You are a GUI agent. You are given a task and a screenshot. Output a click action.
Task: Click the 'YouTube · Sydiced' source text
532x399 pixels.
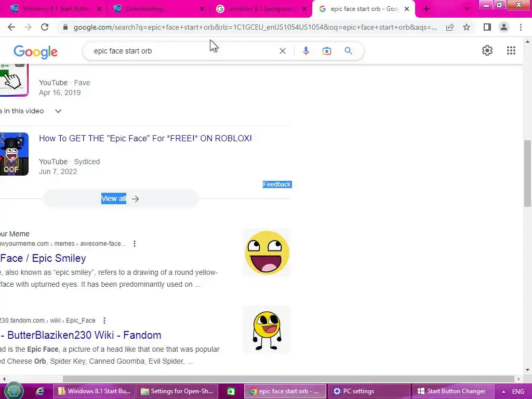tap(69, 162)
